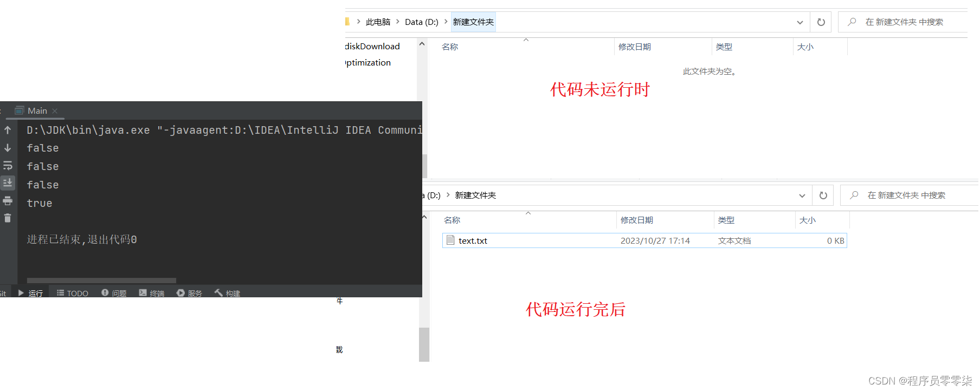Click highlighted 新建文件夹 breadcrumb in empty-folder Explorer

(x=473, y=22)
